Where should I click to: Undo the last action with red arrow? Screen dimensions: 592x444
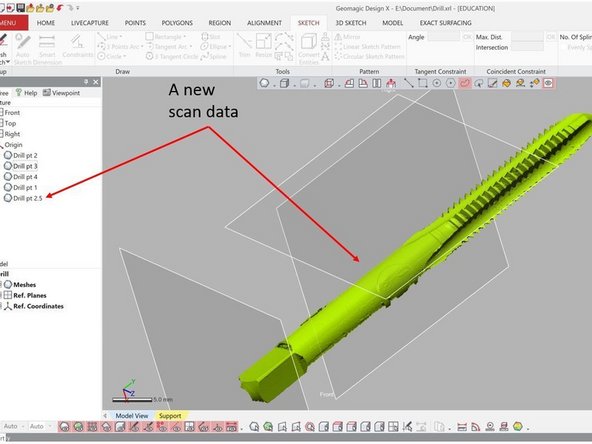coord(60,8)
